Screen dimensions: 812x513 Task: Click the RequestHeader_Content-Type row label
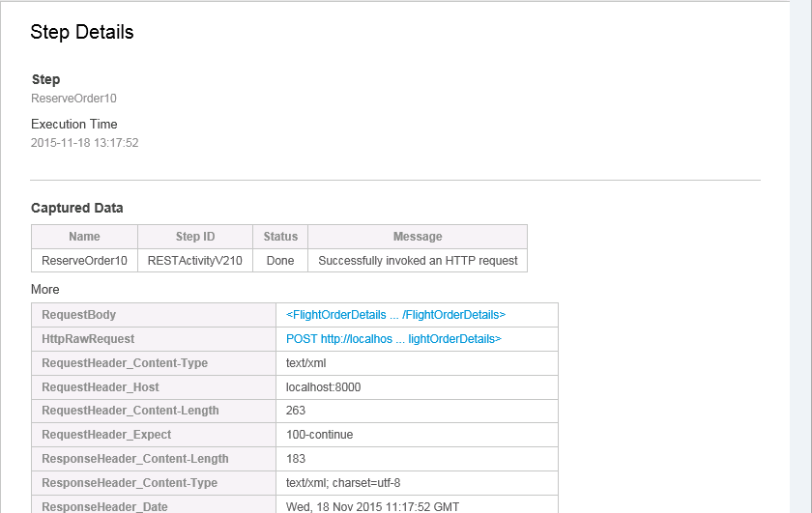[x=125, y=363]
